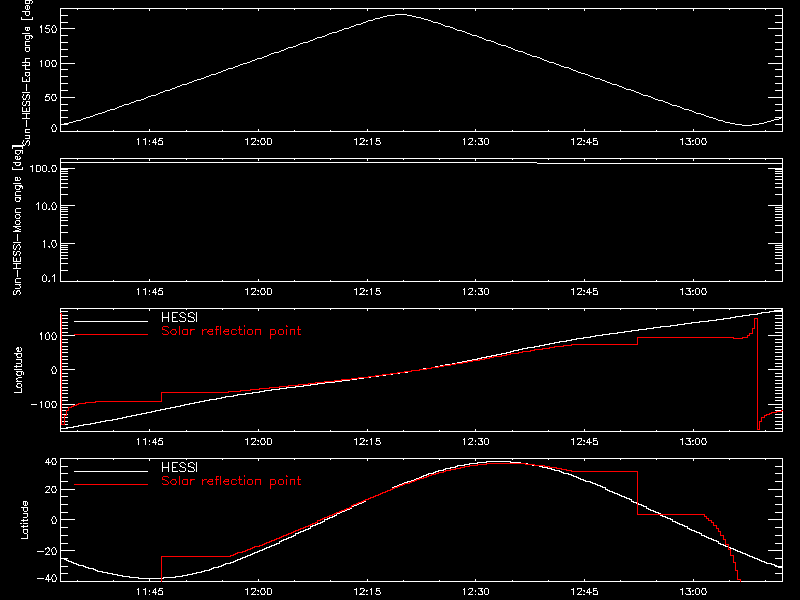Click 12:00 time label under Earth angle plot
The image size is (800, 600).
tap(258, 141)
